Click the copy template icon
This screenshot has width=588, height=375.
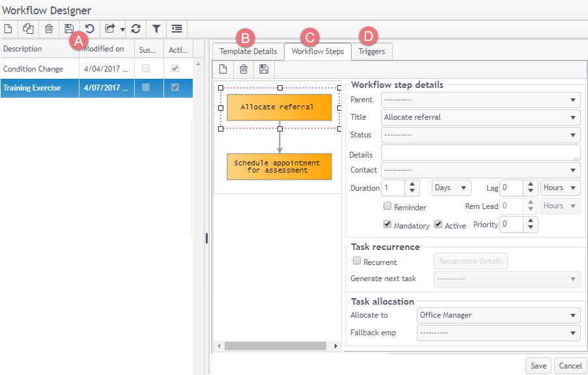(29, 29)
